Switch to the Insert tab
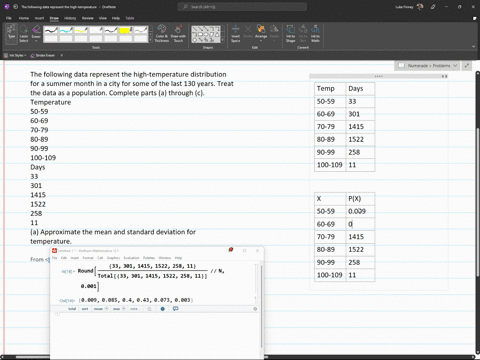Screen dimensions: 480x360 click(39, 18)
